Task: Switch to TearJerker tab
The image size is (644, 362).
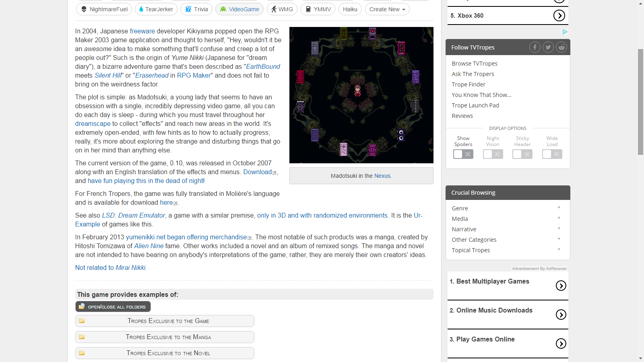Action: pyautogui.click(x=156, y=9)
